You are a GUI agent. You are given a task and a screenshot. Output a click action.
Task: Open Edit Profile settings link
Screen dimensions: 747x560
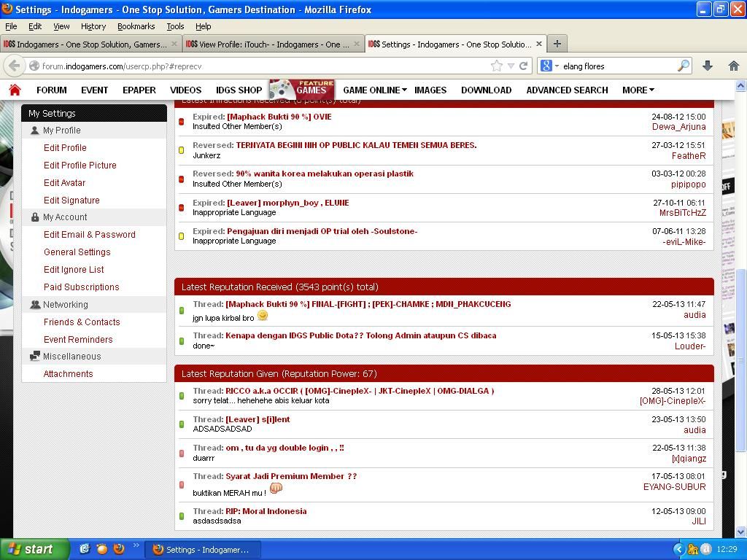click(x=65, y=147)
